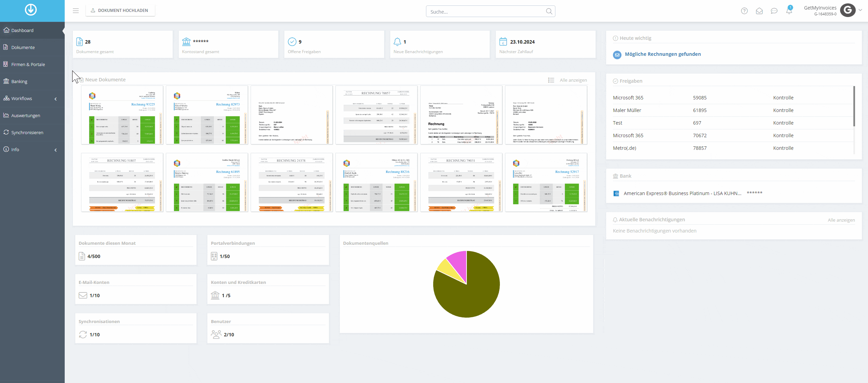Click the search magnifier icon

549,11
